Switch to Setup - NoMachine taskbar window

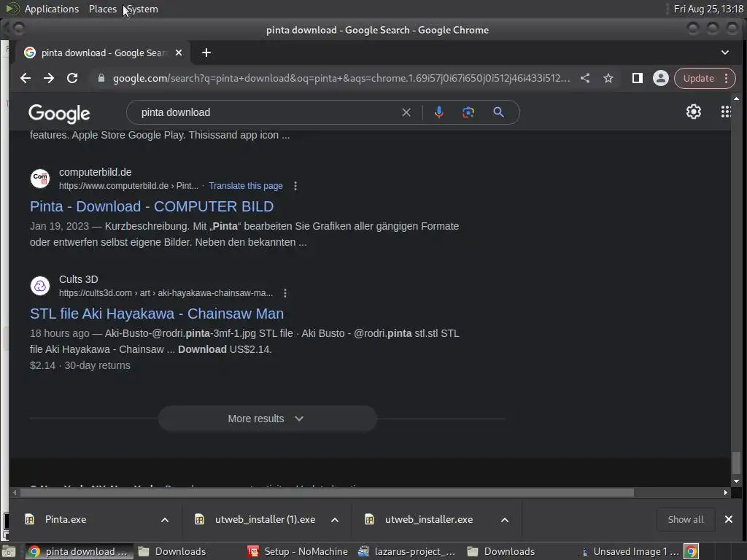pyautogui.click(x=298, y=551)
